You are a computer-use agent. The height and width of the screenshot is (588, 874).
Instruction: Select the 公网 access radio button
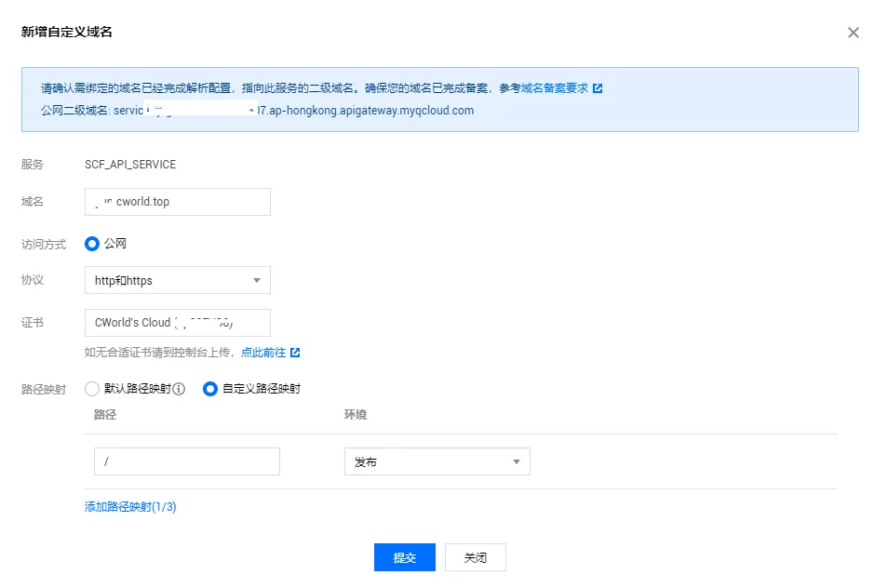92,244
